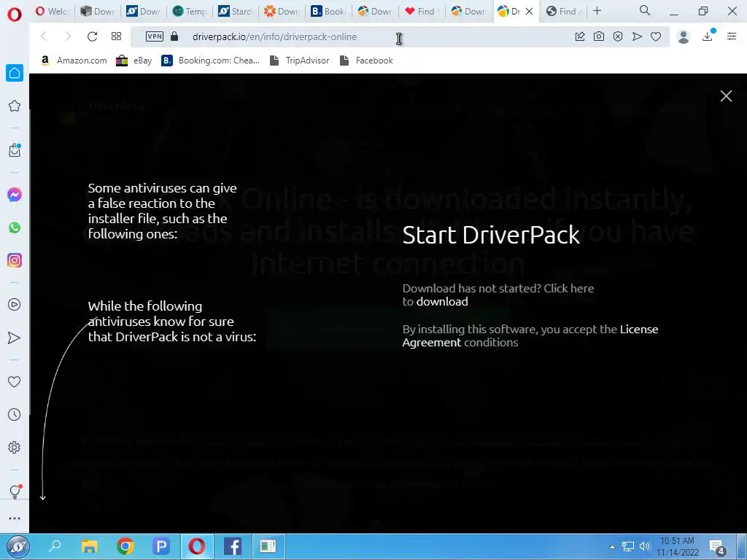Click the 'download' link in the overlay

click(x=442, y=301)
